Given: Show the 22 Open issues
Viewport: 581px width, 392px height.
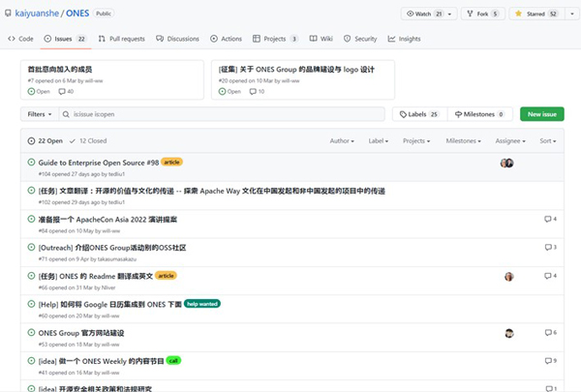Looking at the screenshot, I should pyautogui.click(x=46, y=140).
